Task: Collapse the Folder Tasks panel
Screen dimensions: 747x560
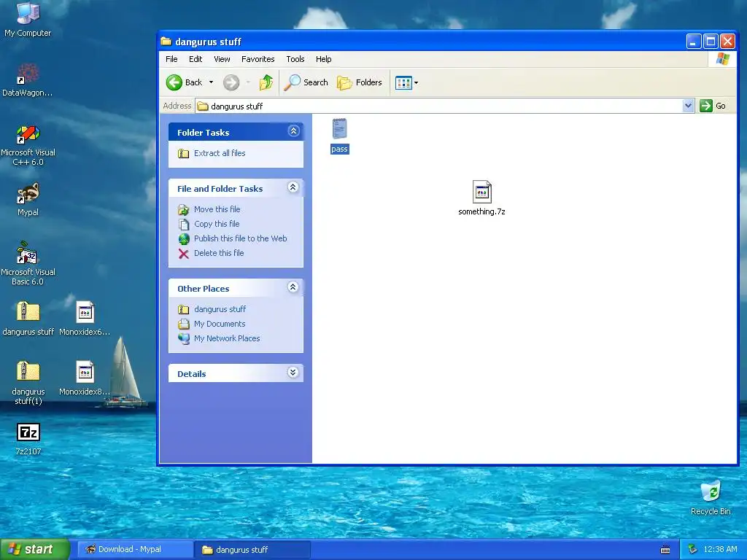Action: click(x=293, y=131)
